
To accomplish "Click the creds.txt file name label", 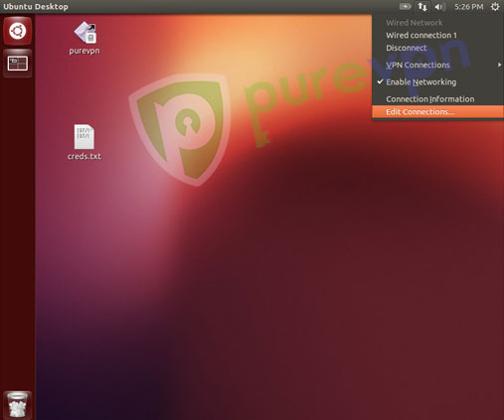I will (84, 156).
